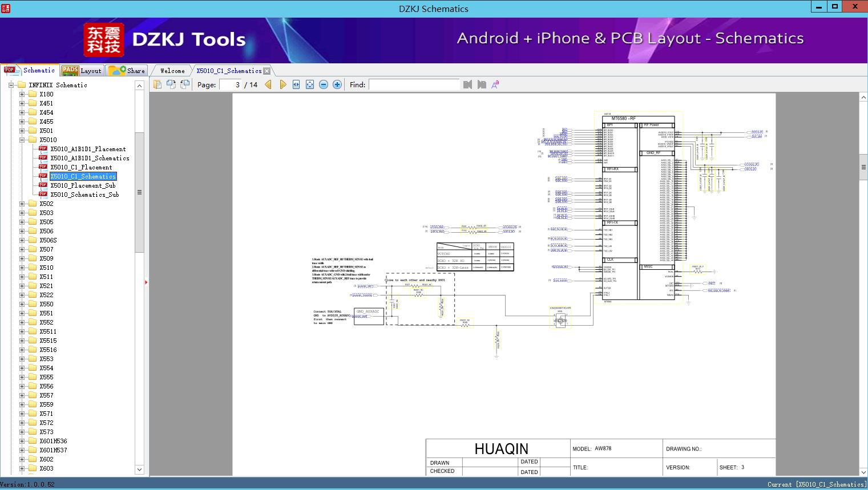Switch to the Layout tab
Viewport: 868px width, 490px height.
tap(82, 71)
